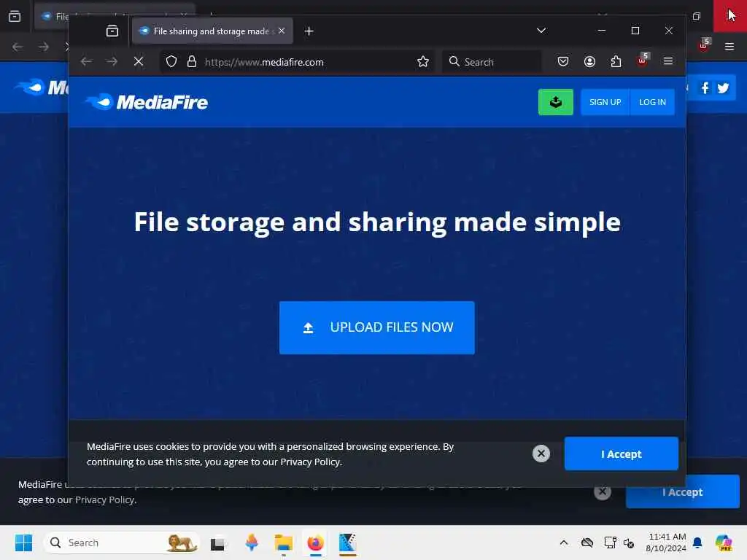Open Firefox from taskbar
747x560 pixels.
click(x=315, y=542)
